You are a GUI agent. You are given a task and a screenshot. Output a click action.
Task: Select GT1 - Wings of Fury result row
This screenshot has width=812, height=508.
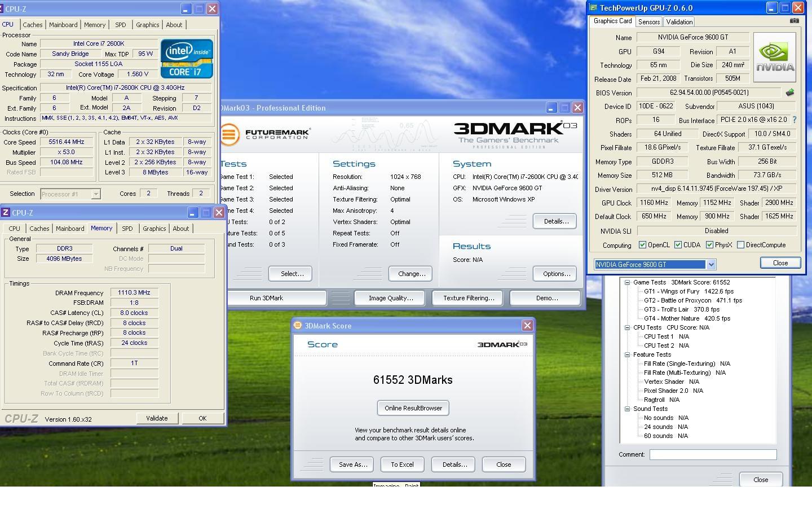tap(689, 291)
